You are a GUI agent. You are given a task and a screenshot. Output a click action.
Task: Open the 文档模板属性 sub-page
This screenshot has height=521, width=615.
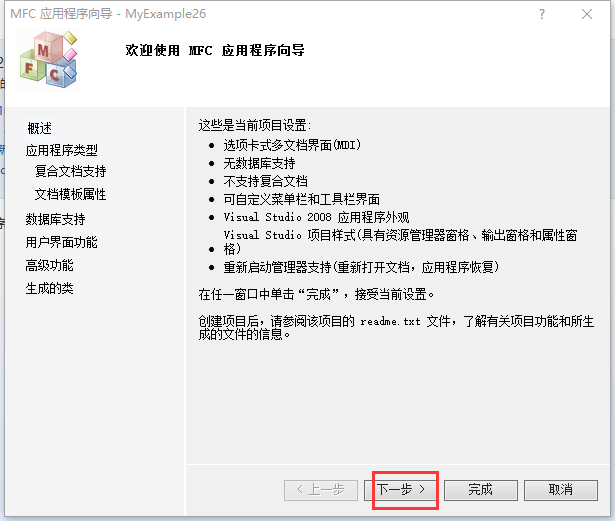(71, 194)
